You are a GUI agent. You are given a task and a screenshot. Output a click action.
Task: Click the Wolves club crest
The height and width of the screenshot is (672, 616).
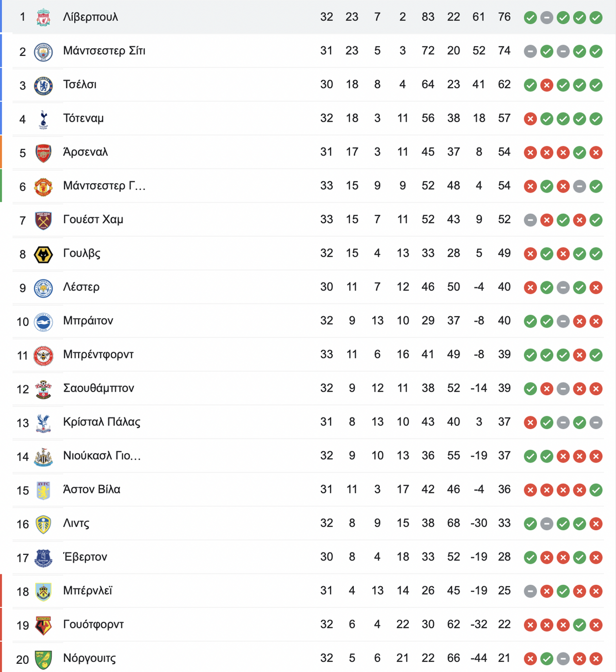pyautogui.click(x=44, y=254)
